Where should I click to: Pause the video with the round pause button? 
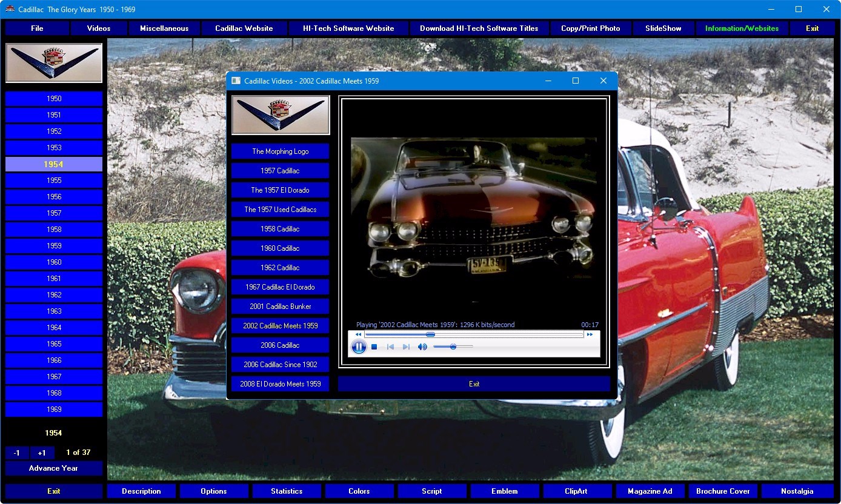[x=359, y=347]
